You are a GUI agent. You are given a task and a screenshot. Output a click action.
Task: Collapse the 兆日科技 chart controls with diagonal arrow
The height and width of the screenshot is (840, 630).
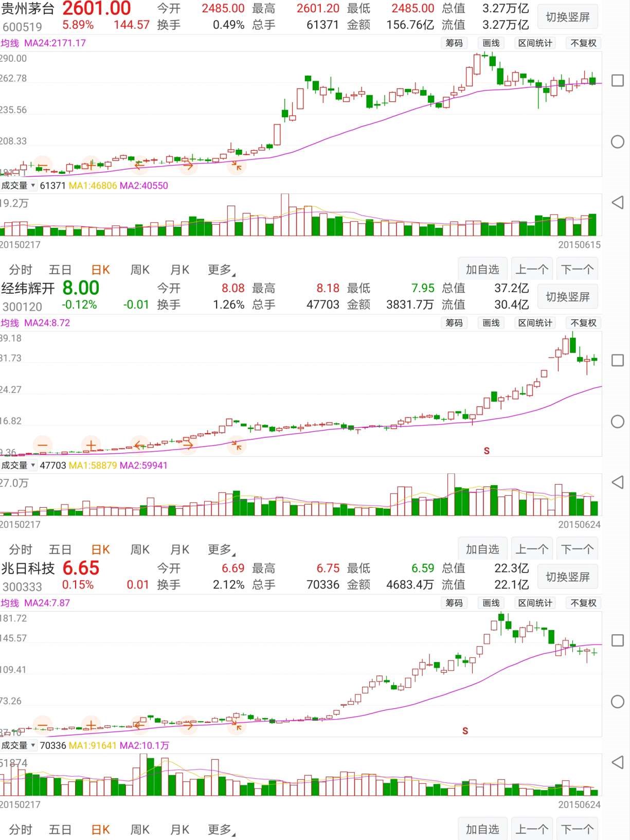point(237,725)
